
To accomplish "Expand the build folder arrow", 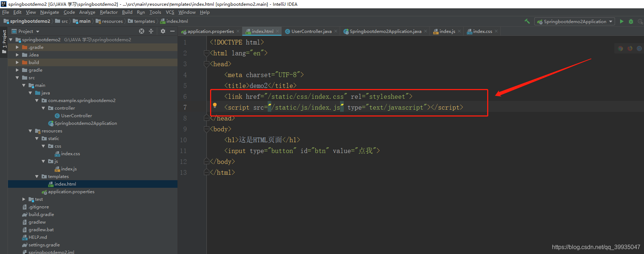I will 17,63.
